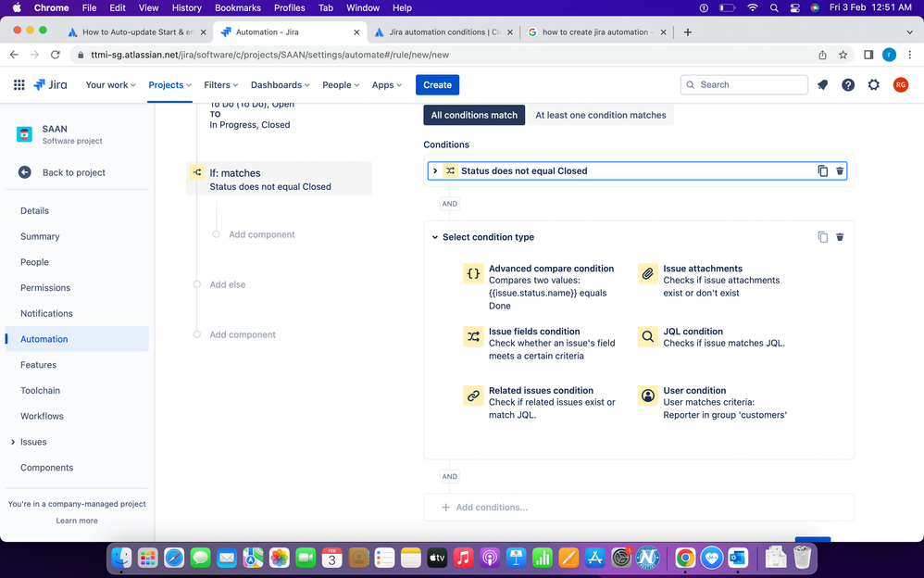Duplicate the Status does not equal Closed condition
The width and height of the screenshot is (924, 578).
[x=823, y=171]
